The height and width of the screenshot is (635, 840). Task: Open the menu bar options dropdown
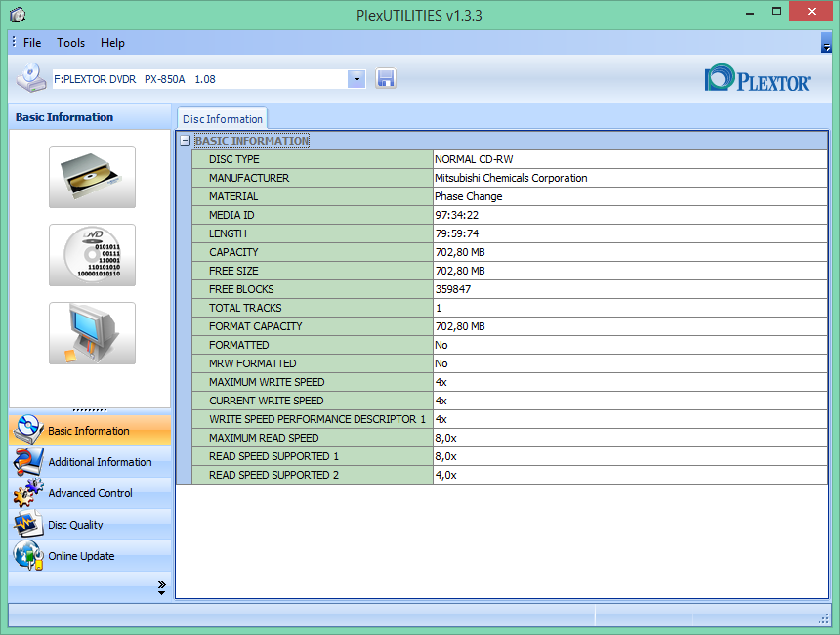[826, 43]
